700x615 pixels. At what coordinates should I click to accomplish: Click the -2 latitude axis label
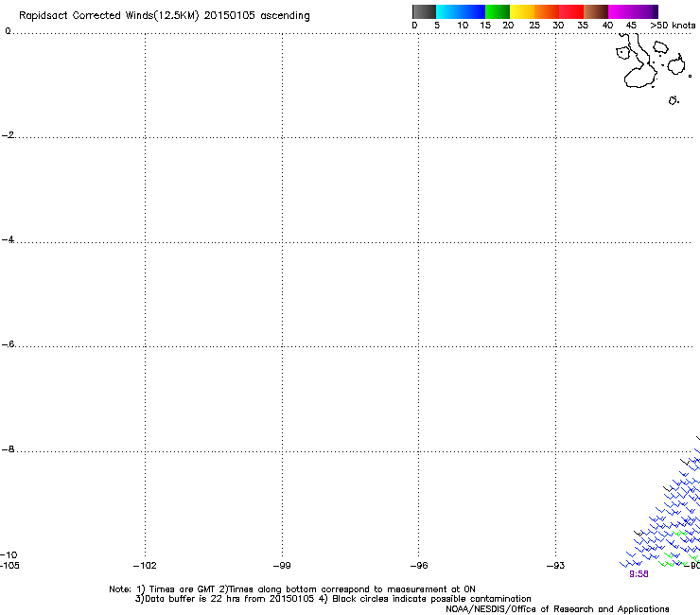click(x=8, y=135)
